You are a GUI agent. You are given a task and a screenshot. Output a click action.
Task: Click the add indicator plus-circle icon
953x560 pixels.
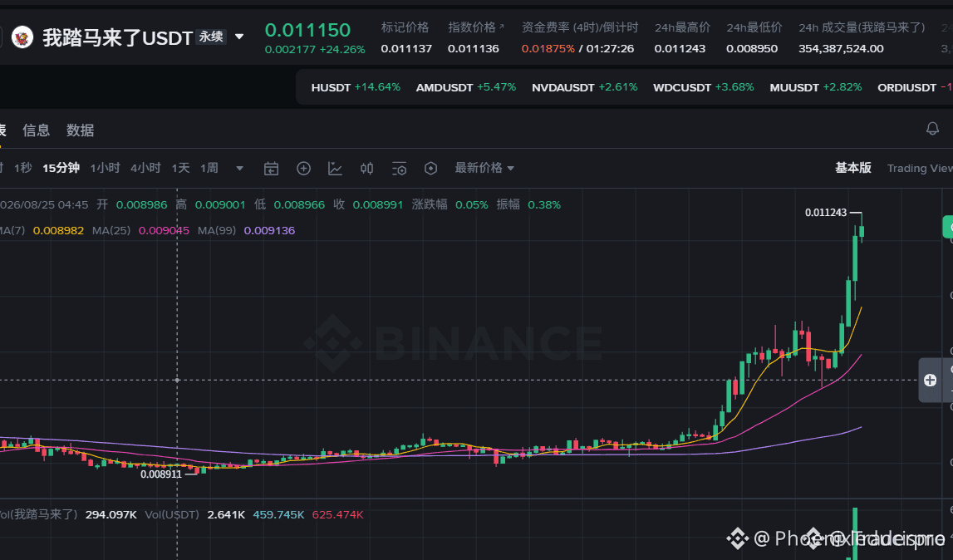click(x=303, y=169)
